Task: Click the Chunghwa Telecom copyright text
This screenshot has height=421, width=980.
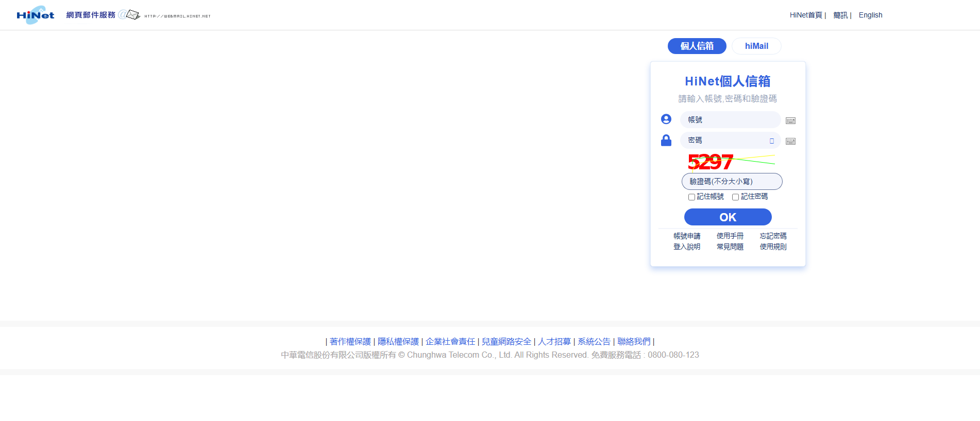Action: pyautogui.click(x=490, y=355)
